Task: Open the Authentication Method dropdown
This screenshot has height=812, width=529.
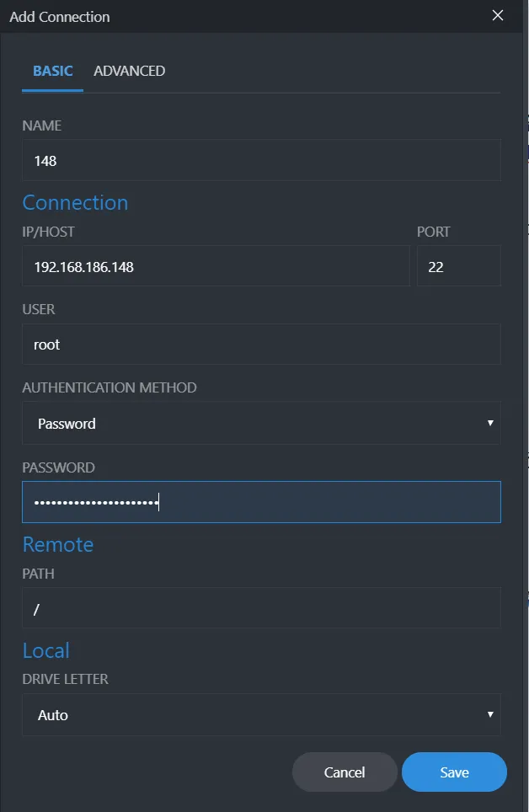Action: click(x=253, y=424)
